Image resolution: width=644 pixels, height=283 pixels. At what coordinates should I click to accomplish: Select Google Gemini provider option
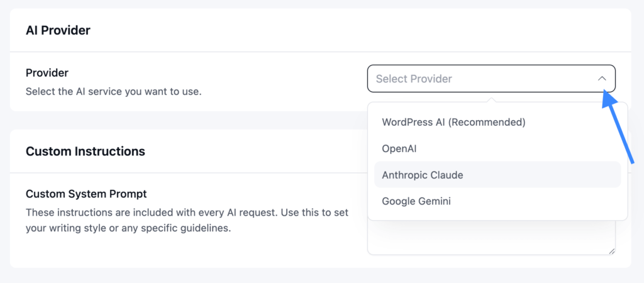click(x=497, y=201)
